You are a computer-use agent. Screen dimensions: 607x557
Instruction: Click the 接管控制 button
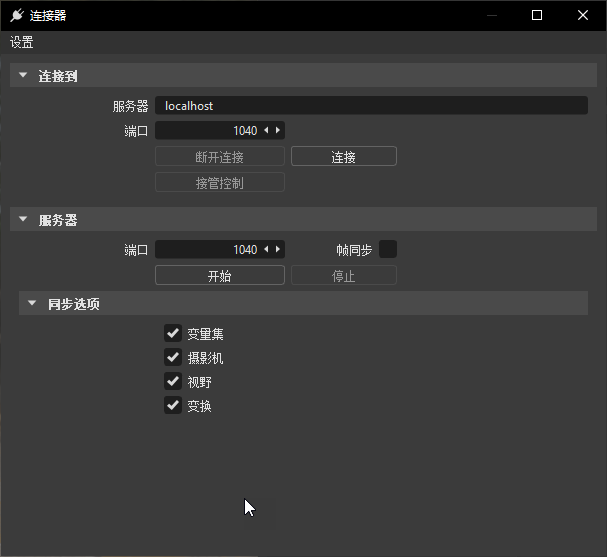pyautogui.click(x=220, y=182)
